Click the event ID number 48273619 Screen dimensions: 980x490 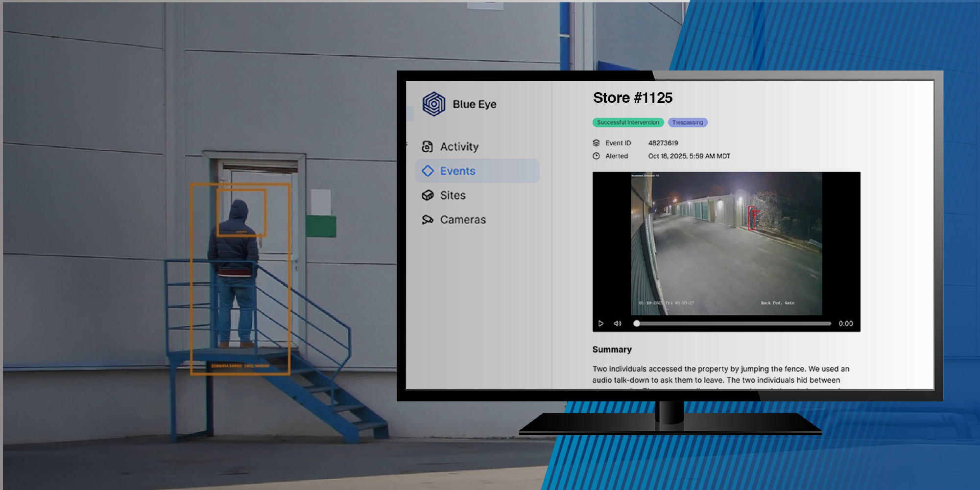(x=663, y=143)
